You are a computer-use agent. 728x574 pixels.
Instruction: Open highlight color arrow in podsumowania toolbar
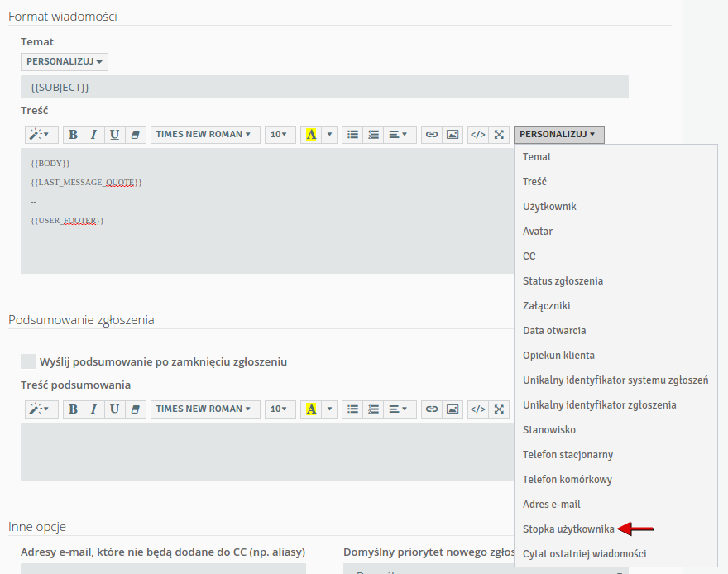329,409
